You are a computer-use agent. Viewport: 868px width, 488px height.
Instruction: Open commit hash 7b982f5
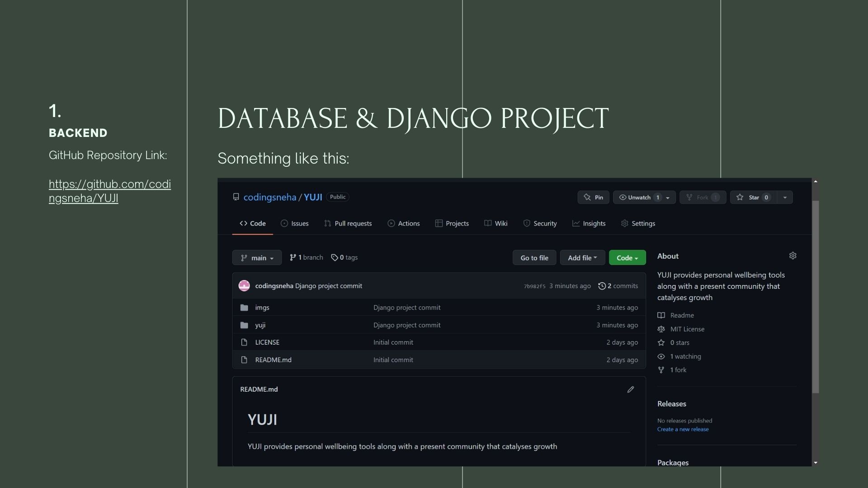(534, 286)
